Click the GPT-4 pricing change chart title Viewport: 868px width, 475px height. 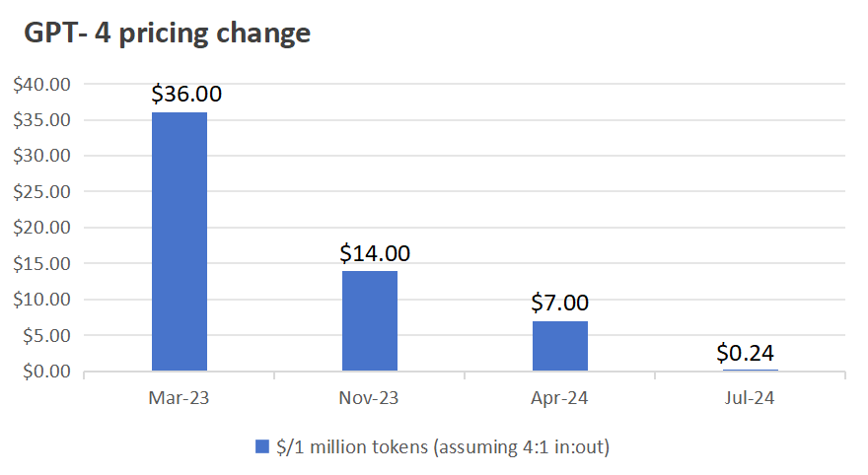167,33
